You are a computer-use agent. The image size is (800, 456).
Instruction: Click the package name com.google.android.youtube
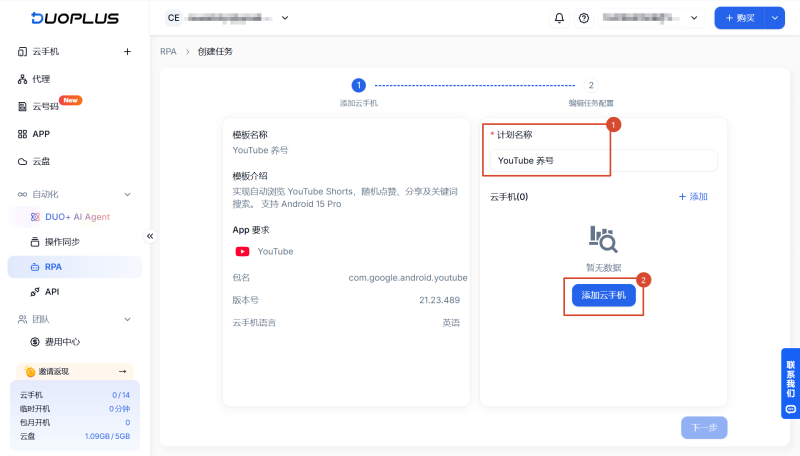(408, 277)
